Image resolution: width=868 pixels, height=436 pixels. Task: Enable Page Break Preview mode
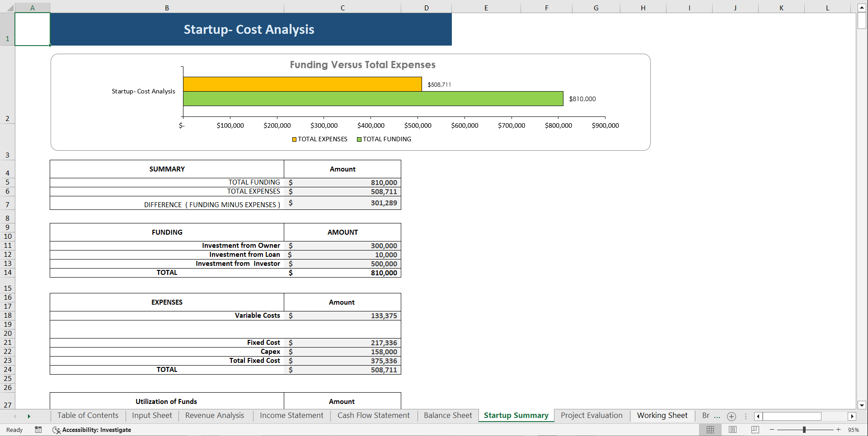point(755,430)
